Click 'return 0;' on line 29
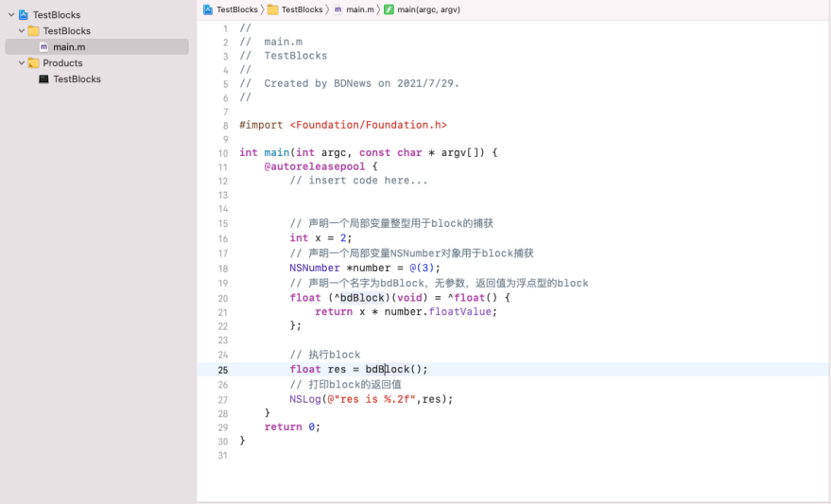 coord(292,426)
